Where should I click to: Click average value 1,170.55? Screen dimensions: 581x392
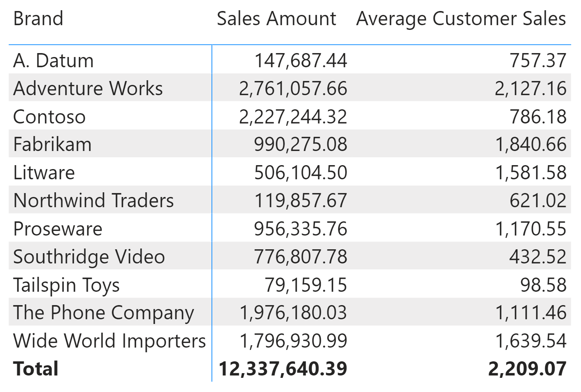tap(531, 228)
